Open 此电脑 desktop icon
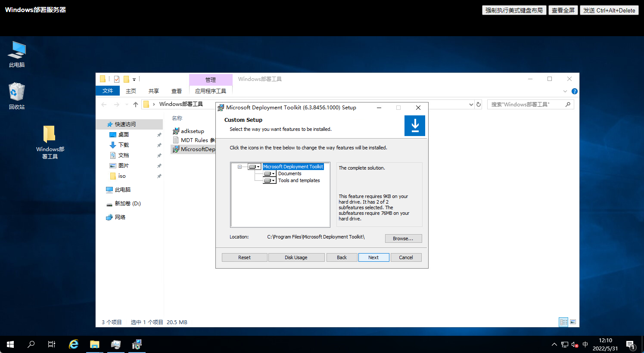The height and width of the screenshot is (353, 644). 17,54
